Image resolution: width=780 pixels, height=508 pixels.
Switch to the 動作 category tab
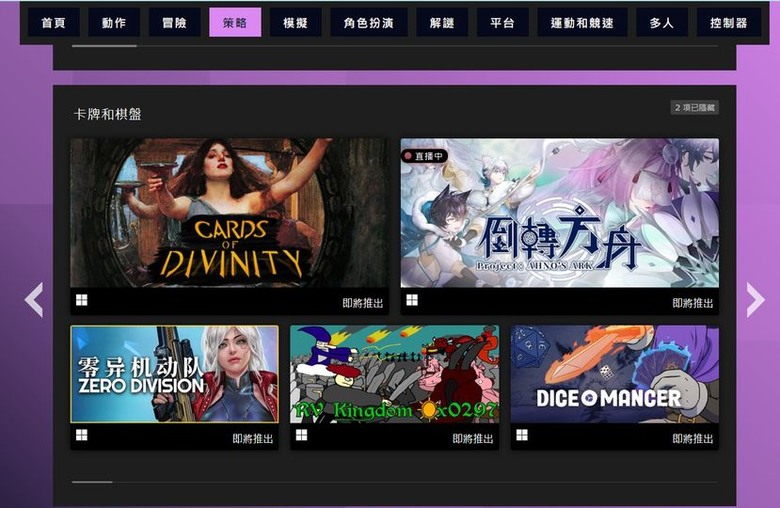tap(113, 23)
